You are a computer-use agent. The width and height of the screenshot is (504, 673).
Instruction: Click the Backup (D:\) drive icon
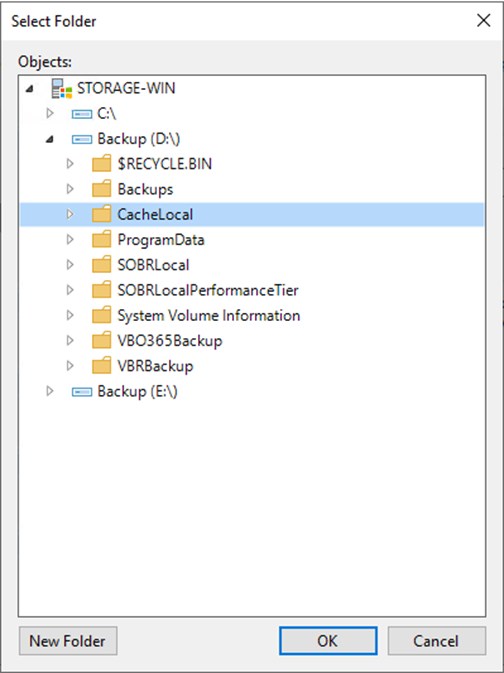click(82, 139)
